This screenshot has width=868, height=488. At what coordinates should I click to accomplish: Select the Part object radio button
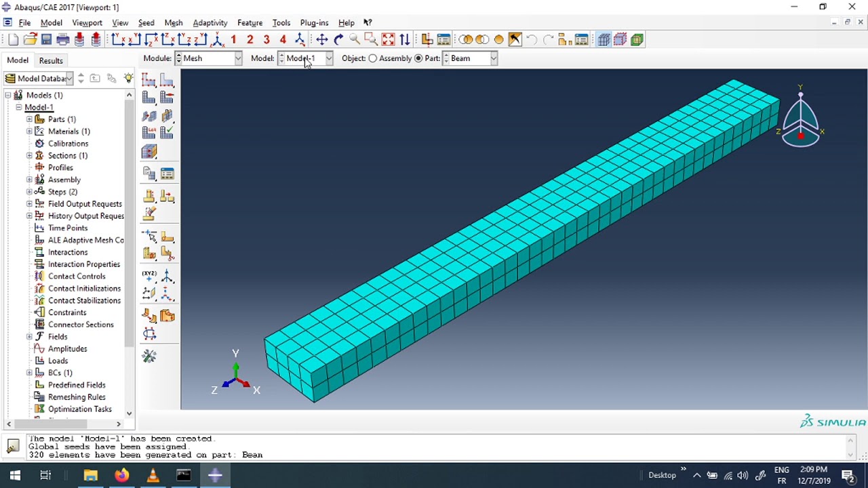418,58
